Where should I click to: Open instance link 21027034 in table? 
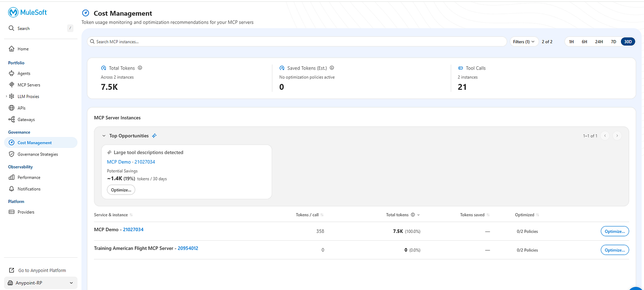(x=133, y=230)
